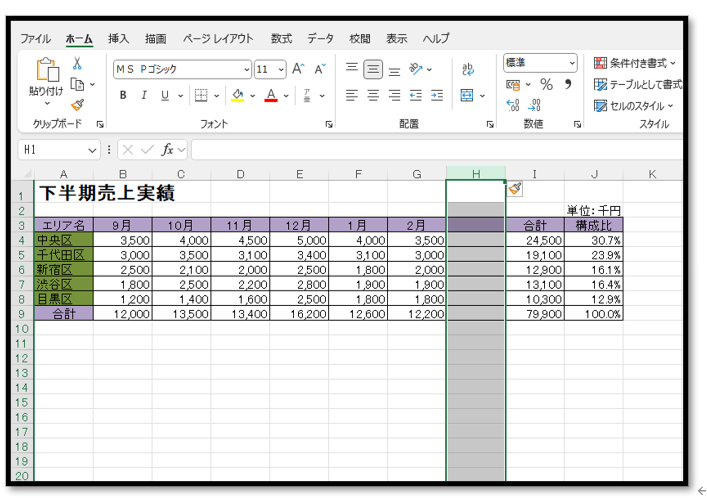Screen dimensions: 707x500
Task: Open the 数値 group dialog launcher
Action: [577, 124]
